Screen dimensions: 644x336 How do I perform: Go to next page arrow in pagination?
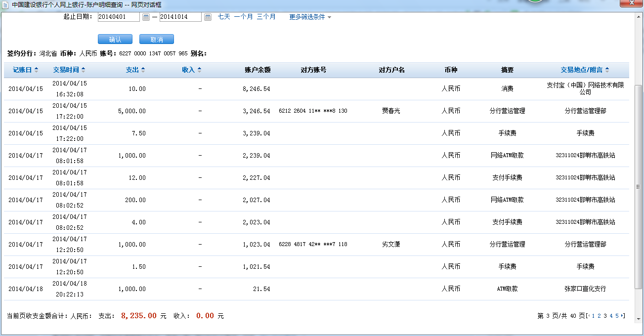click(x=623, y=316)
